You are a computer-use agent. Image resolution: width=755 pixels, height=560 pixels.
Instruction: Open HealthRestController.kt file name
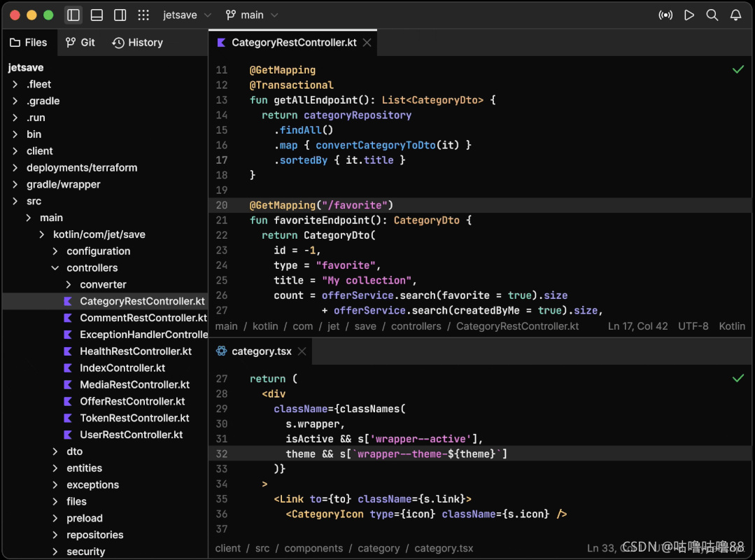pyautogui.click(x=136, y=351)
